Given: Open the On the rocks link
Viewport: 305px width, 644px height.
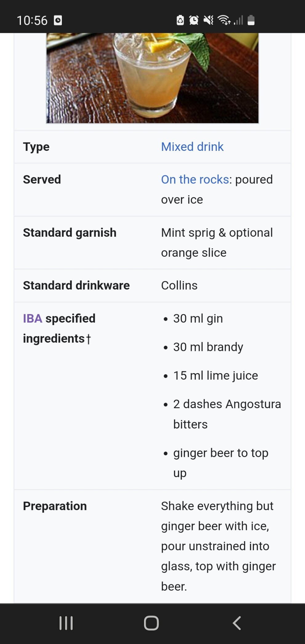Looking at the screenshot, I should pyautogui.click(x=195, y=179).
